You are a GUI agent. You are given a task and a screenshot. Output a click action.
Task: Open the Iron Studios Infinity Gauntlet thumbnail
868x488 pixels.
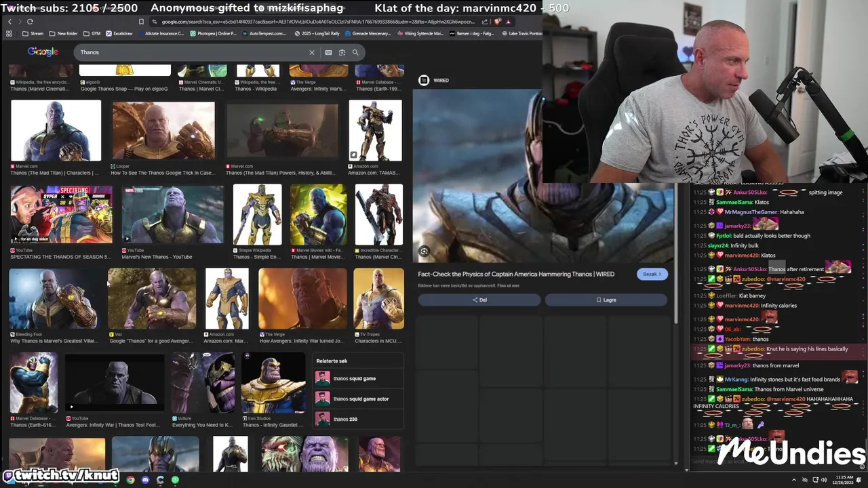273,382
